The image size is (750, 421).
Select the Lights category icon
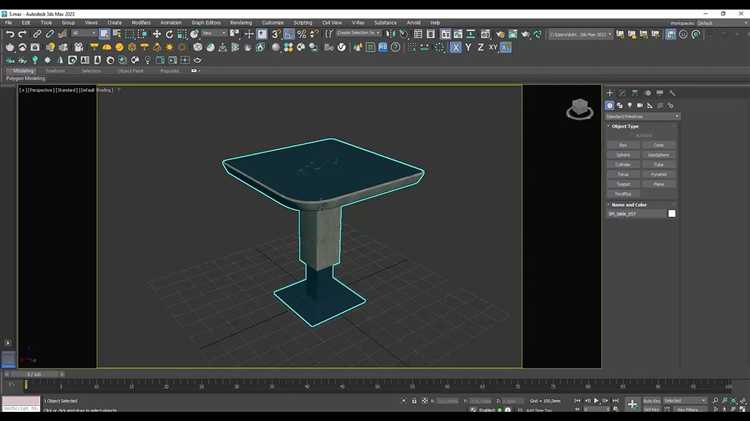[630, 105]
